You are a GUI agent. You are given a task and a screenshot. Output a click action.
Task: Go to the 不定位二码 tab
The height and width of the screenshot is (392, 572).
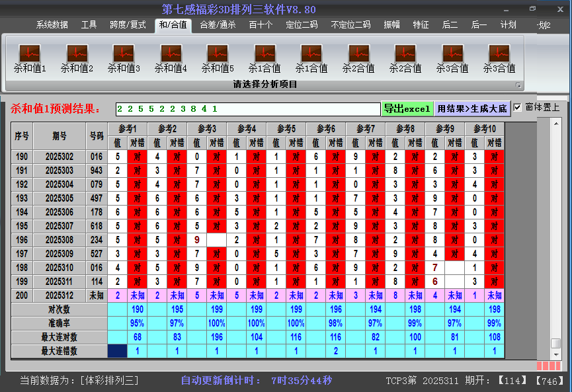pos(350,25)
